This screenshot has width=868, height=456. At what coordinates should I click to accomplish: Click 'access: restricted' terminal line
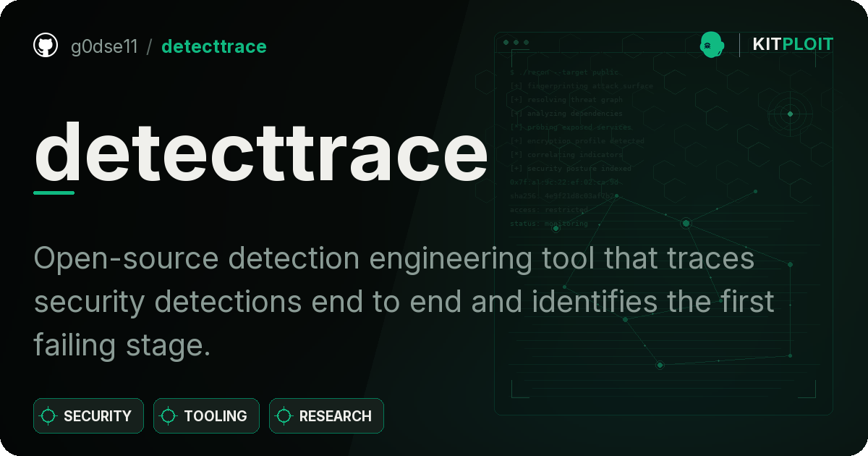point(549,210)
